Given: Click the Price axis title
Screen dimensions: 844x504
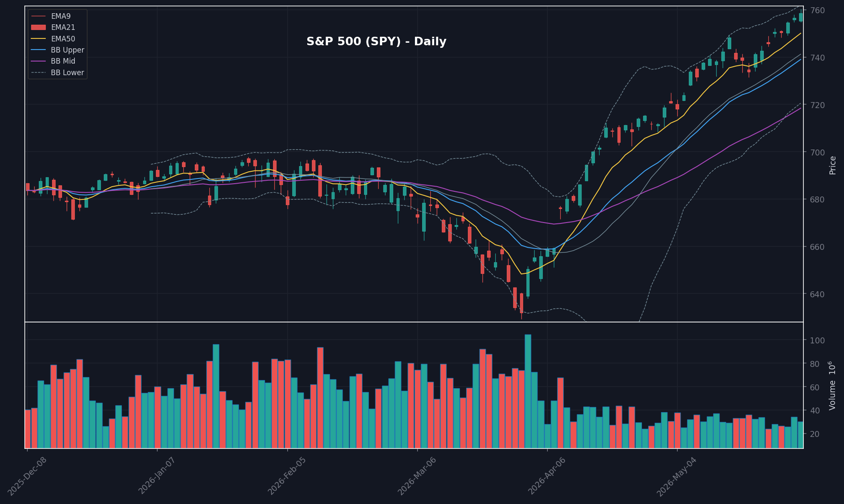Looking at the screenshot, I should point(832,165).
